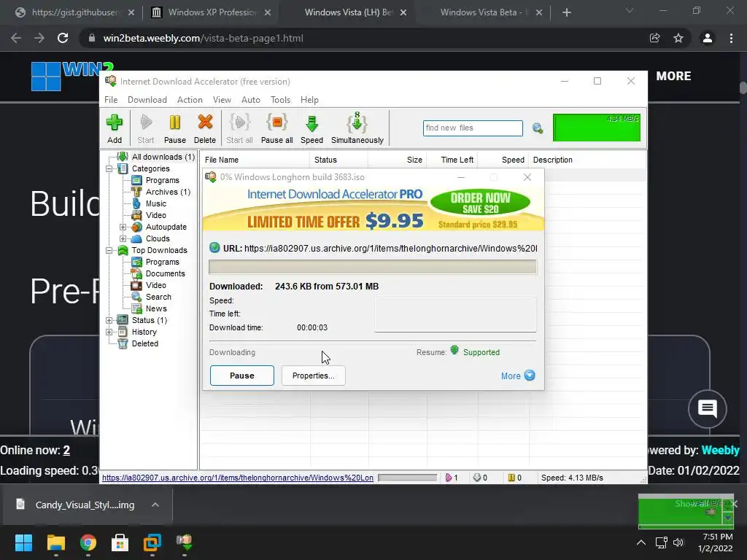Sort by Status column header
Screen dimensions: 747x560
click(x=338, y=160)
